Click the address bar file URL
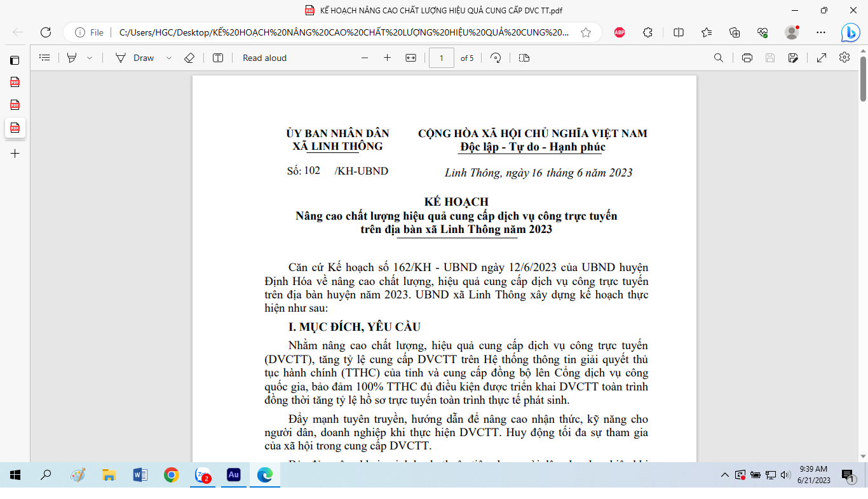Screen dimensions: 868x499 [344, 32]
